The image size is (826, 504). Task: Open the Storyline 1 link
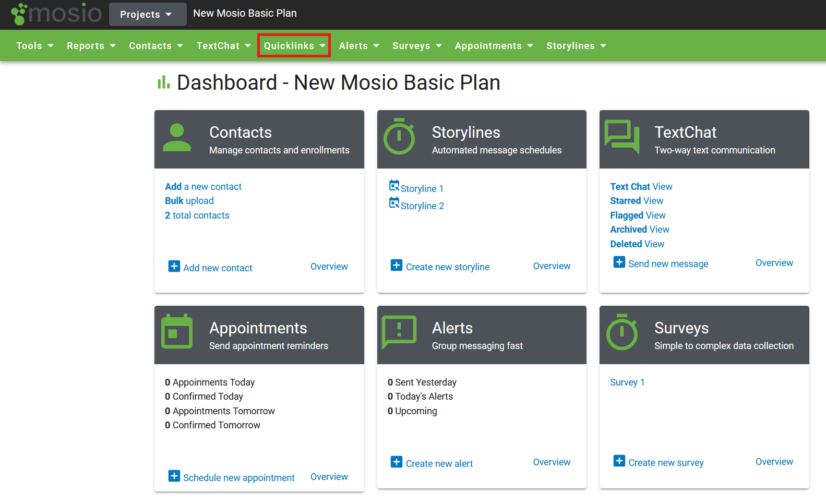[422, 189]
